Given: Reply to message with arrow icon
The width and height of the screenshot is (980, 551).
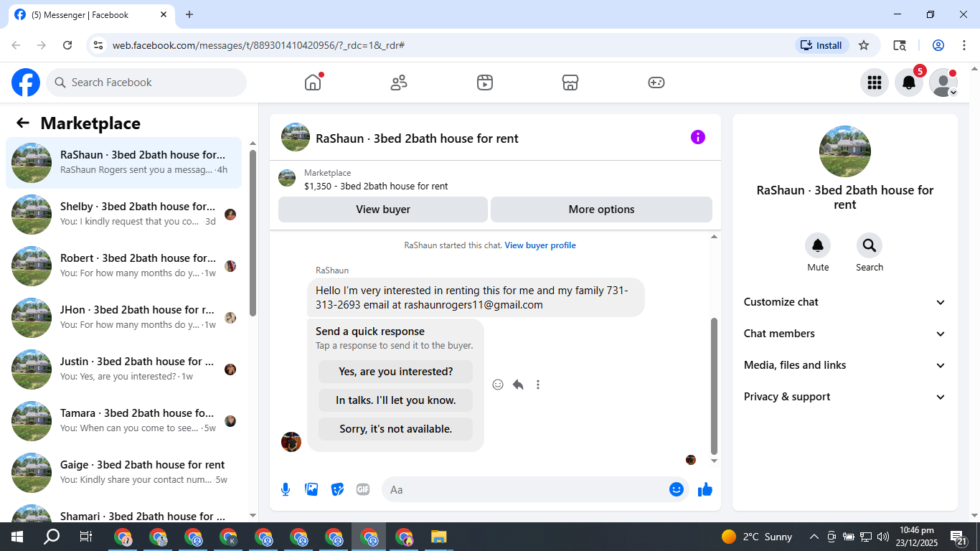Looking at the screenshot, I should (x=518, y=385).
